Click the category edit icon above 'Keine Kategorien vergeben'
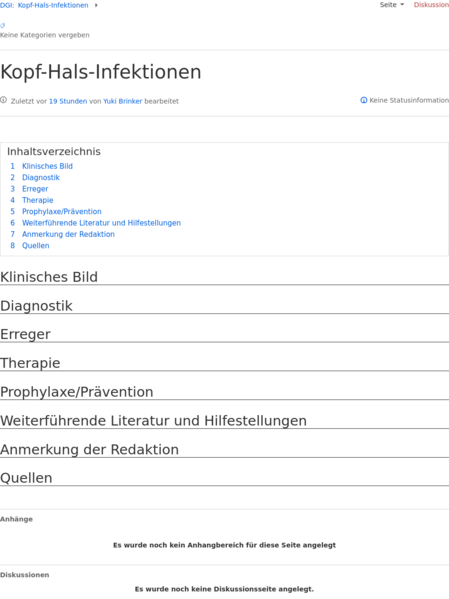Image resolution: width=449 pixels, height=599 pixels. pos(2,26)
